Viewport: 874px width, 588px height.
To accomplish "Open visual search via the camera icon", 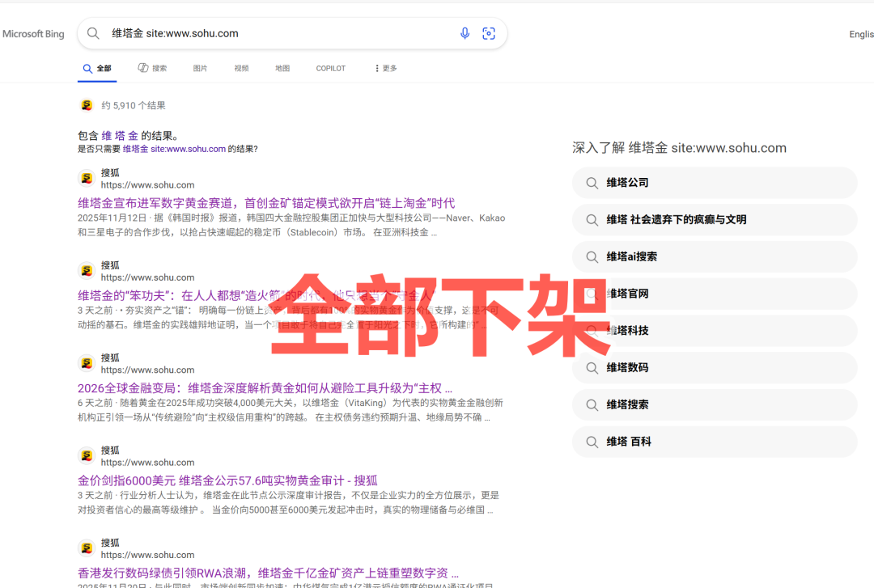I will tap(489, 33).
